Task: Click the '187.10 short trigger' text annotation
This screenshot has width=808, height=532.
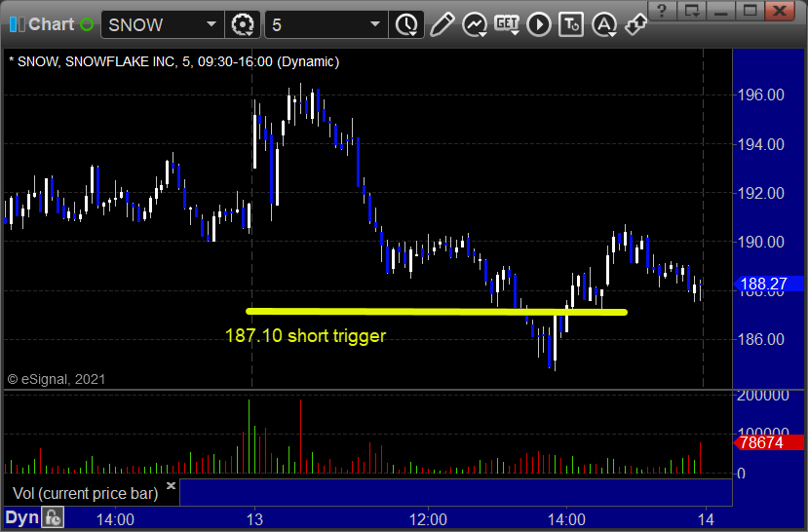Action: [306, 336]
